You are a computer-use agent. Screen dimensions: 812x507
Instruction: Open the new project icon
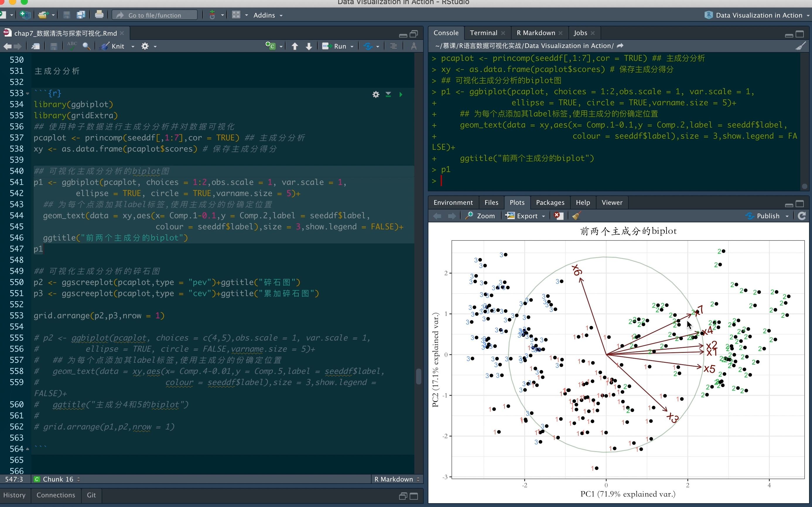click(25, 15)
